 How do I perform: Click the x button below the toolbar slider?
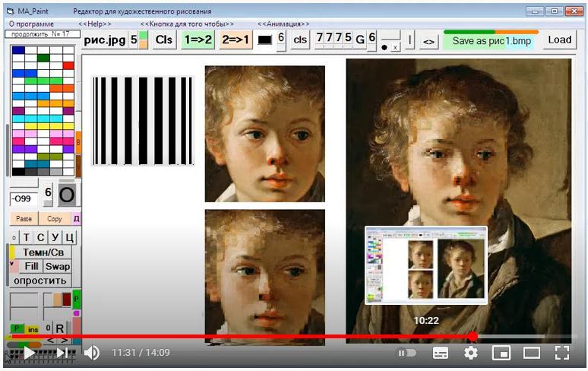click(395, 48)
